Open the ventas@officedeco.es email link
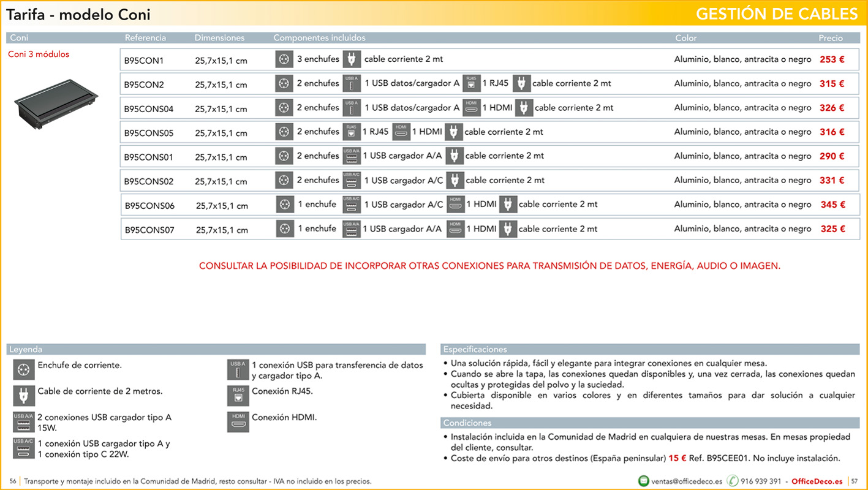Viewport: 868px width, 490px height. click(x=687, y=481)
